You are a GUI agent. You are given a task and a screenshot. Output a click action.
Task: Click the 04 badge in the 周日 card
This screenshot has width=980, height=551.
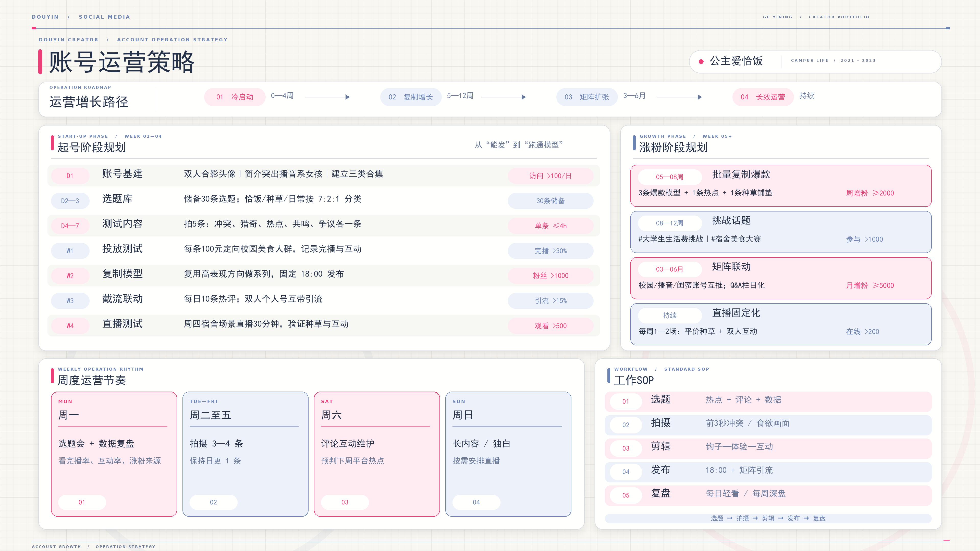(x=476, y=502)
